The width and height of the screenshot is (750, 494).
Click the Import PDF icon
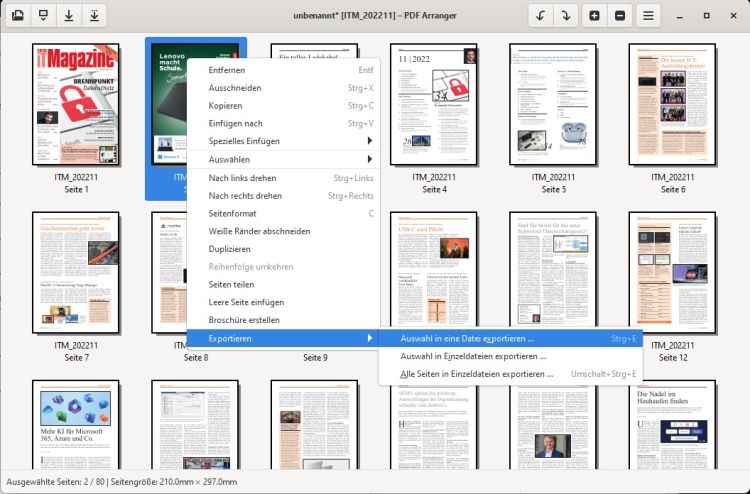[43, 16]
